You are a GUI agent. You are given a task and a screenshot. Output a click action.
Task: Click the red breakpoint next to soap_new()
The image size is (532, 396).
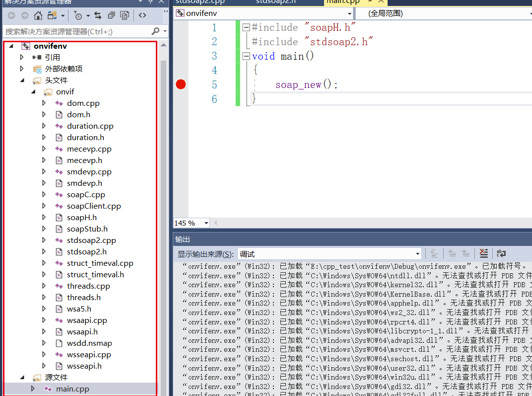(181, 84)
